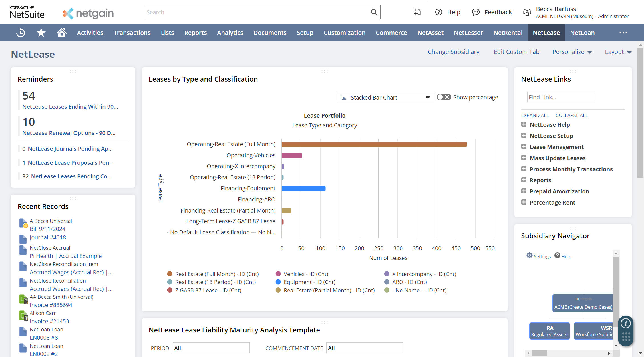Toggle ARO legend series
This screenshot has width=644, height=357.
tap(406, 282)
